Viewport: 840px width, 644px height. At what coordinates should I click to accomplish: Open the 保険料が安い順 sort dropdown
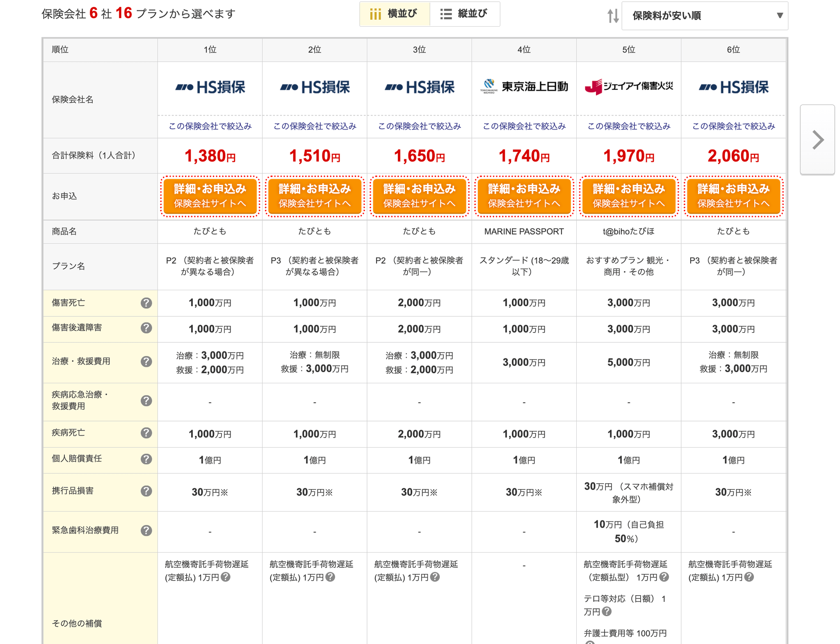(x=705, y=16)
